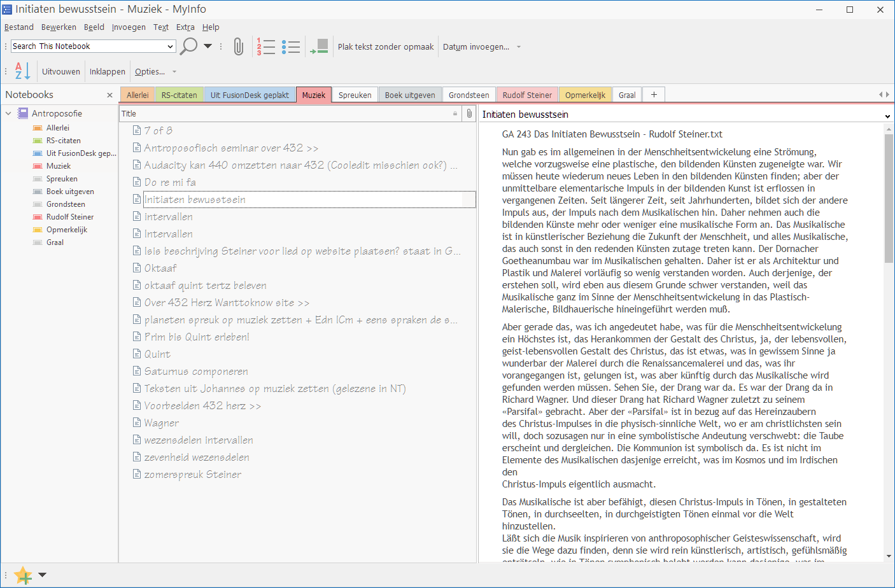Open the search options dropdown arrow
Viewport: 895px width, 588px height.
pyautogui.click(x=208, y=46)
